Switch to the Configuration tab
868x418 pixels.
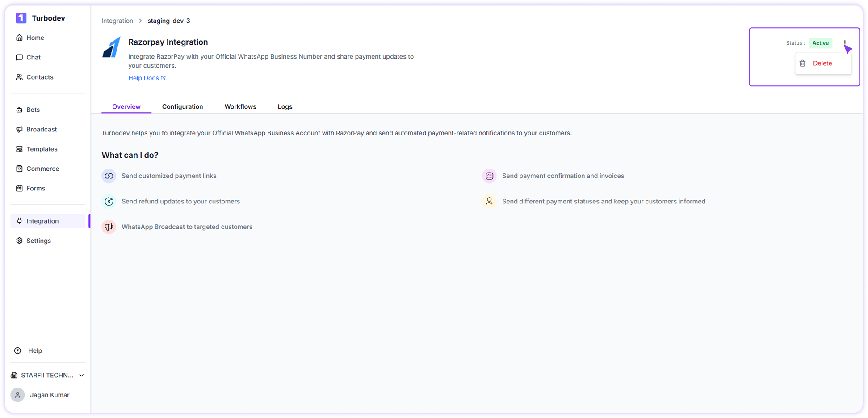(x=182, y=106)
